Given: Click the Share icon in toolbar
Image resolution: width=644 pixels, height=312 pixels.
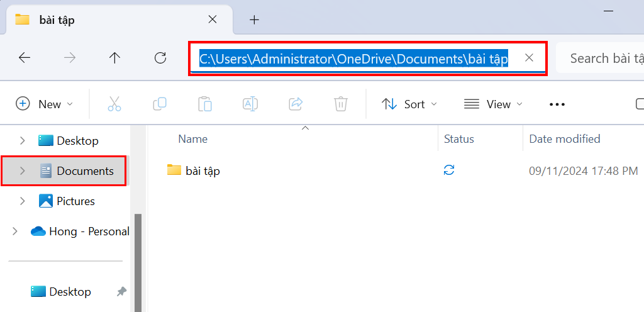Looking at the screenshot, I should click(x=296, y=104).
